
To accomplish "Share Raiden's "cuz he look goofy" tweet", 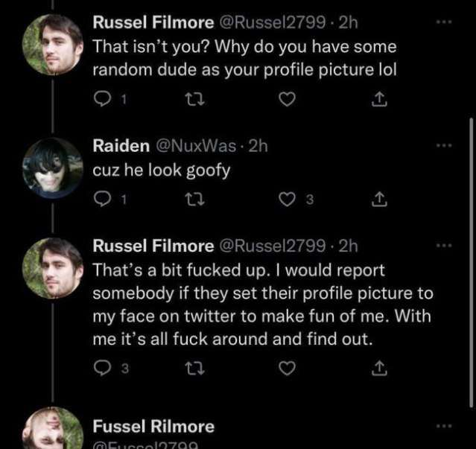I will pos(378,199).
